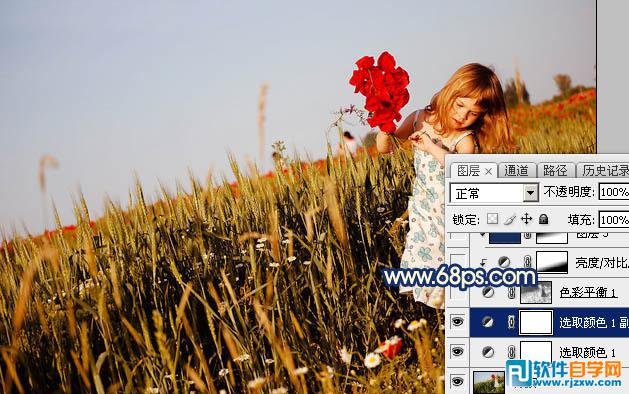629x394 pixels.
Task: Hide the 选取颜色 1 layer
Action: coord(458,352)
